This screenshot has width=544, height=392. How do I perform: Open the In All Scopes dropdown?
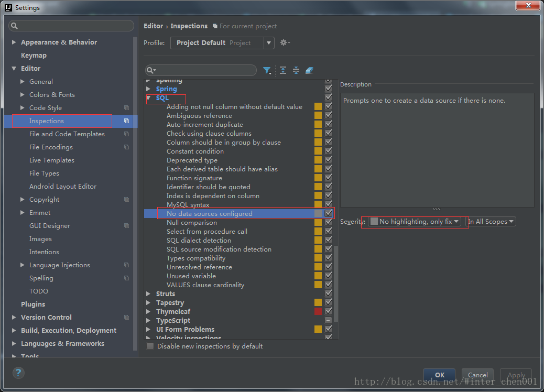tap(491, 221)
